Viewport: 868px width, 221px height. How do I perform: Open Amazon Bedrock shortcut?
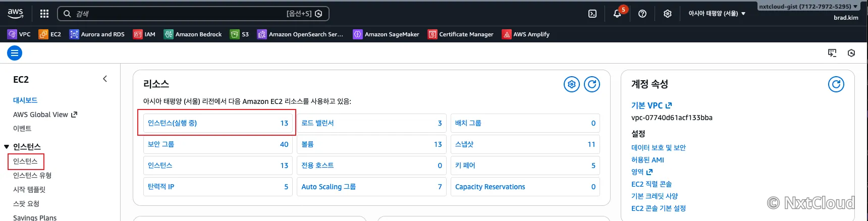click(x=193, y=34)
